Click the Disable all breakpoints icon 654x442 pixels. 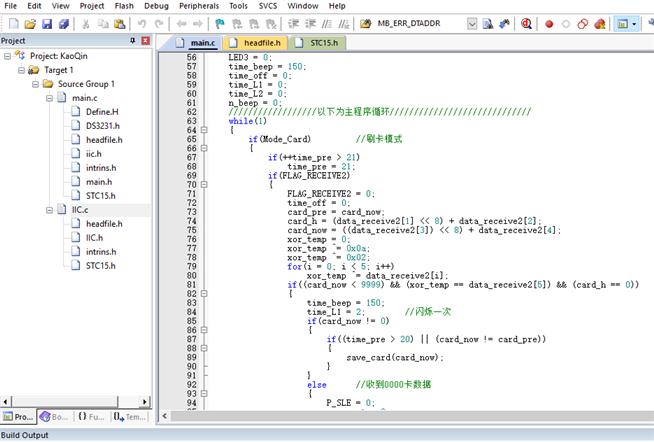(x=583, y=24)
